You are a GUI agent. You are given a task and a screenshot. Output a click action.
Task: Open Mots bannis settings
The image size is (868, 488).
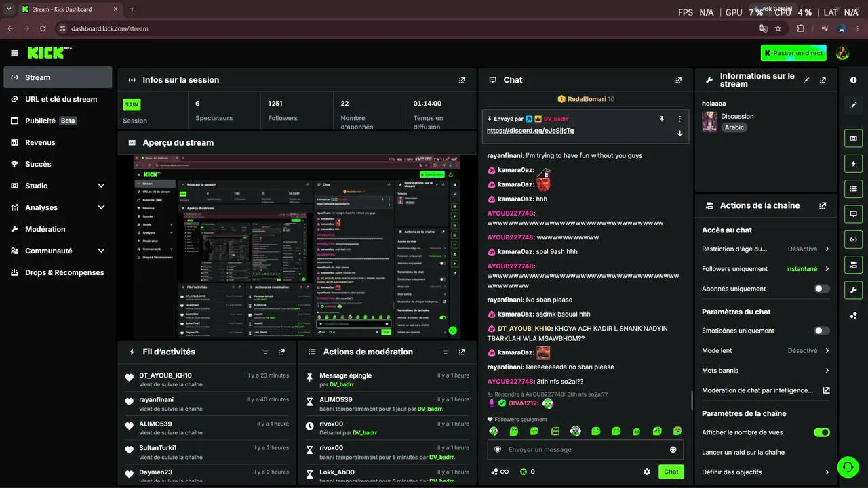[766, 371]
